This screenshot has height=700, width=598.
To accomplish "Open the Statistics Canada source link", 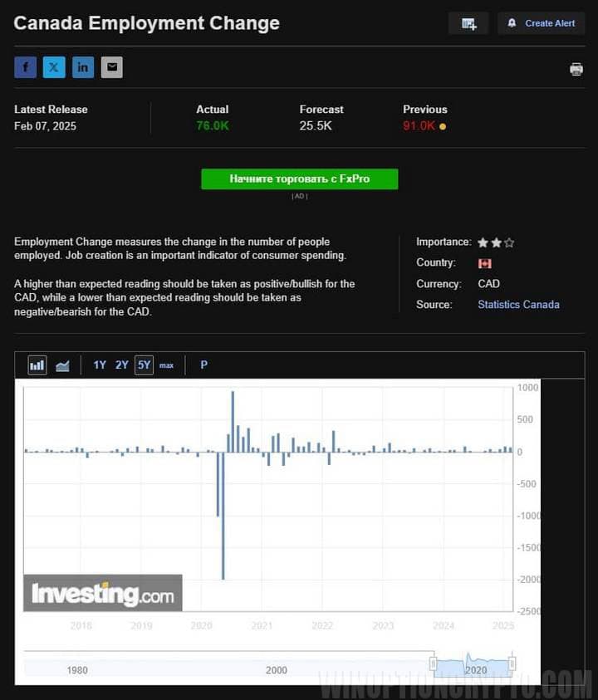I will click(518, 305).
